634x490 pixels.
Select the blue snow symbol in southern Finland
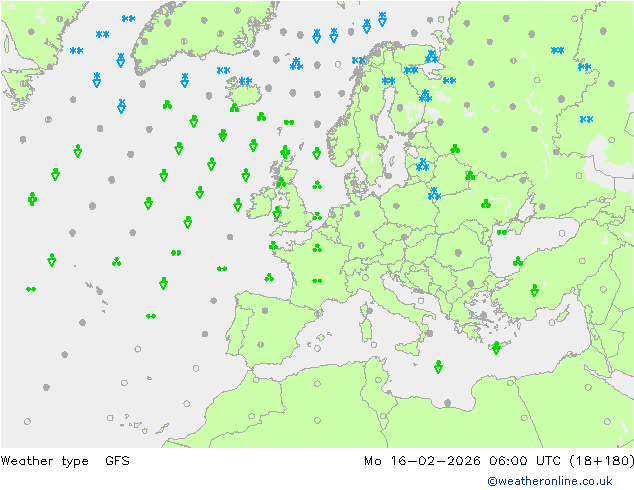coord(425,96)
